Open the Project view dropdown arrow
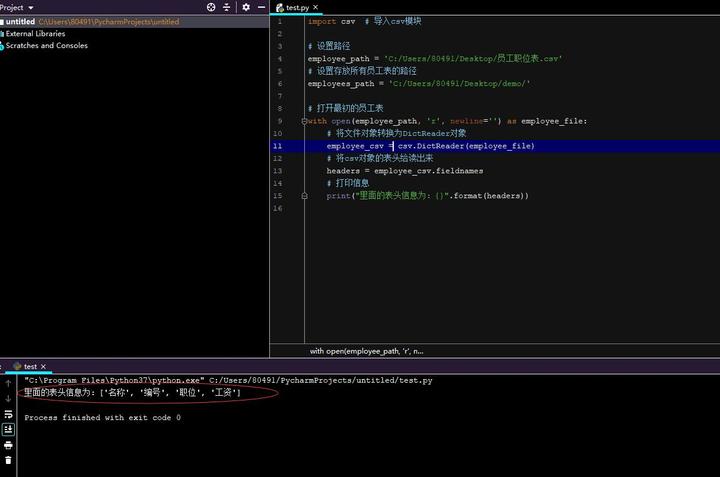The width and height of the screenshot is (720, 477). 31,8
